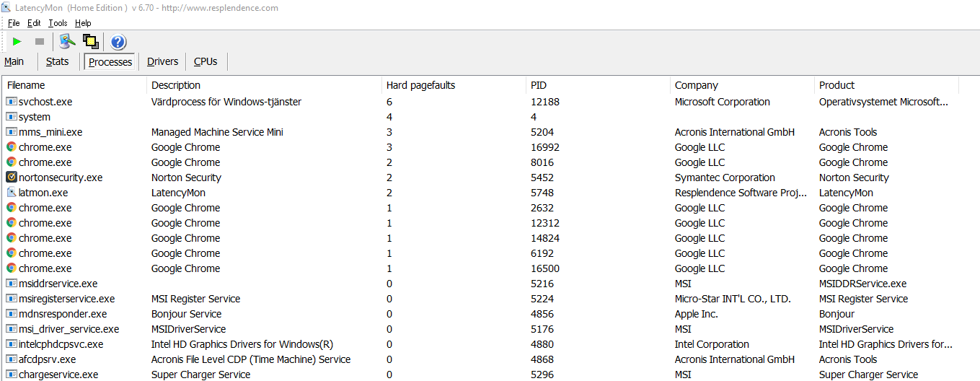This screenshot has height=381, width=980.
Task: Stop monitoring with the gray stop icon
Action: [40, 42]
